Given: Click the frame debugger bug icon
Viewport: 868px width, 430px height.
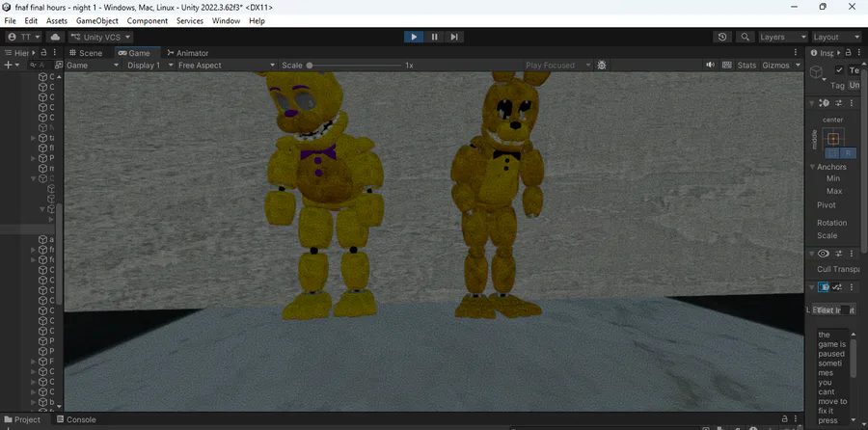Looking at the screenshot, I should 602,66.
